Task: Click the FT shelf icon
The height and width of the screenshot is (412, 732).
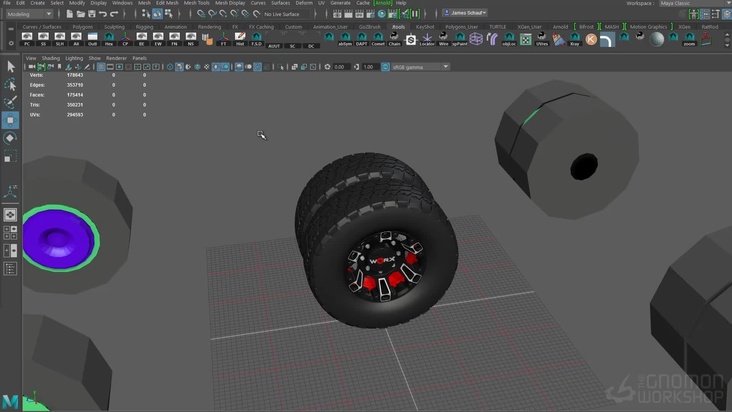Action: (x=224, y=39)
